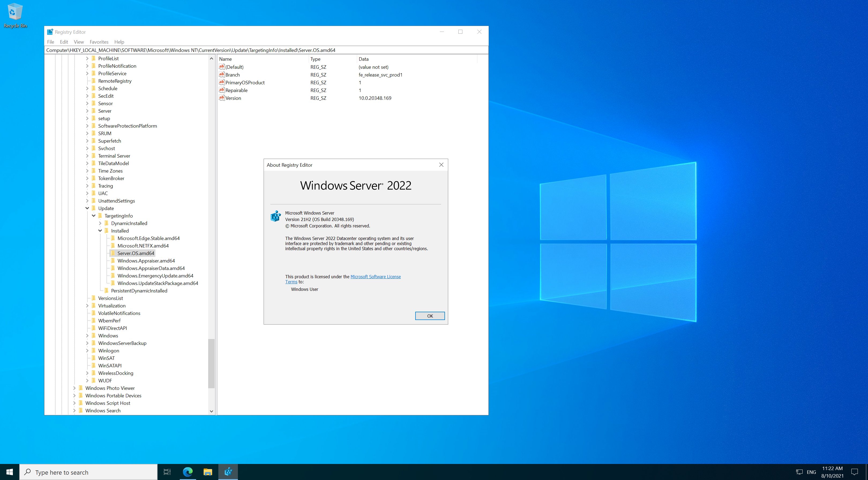Image resolution: width=868 pixels, height=480 pixels.
Task: Click the ab icon next to Version value
Action: tap(222, 98)
